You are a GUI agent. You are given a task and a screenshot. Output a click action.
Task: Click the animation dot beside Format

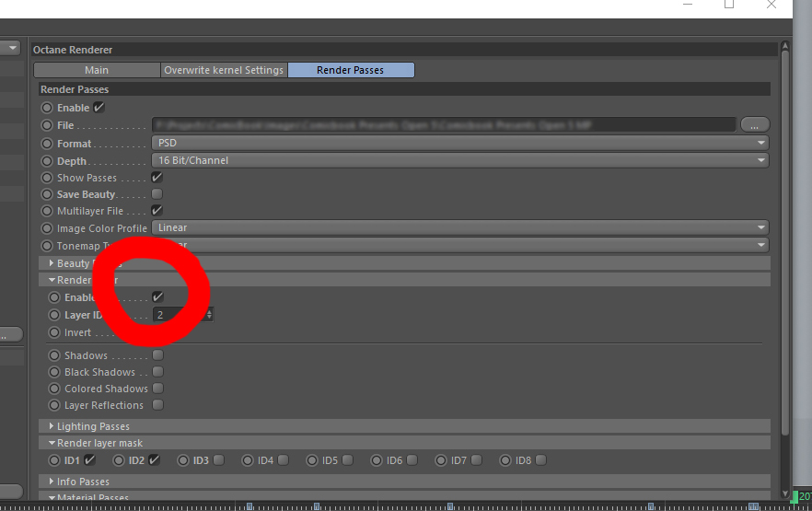tap(47, 144)
